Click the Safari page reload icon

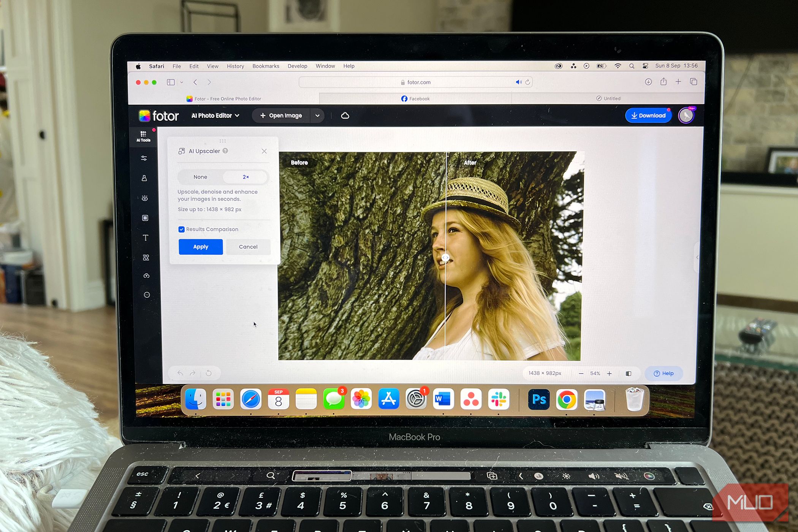coord(527,82)
